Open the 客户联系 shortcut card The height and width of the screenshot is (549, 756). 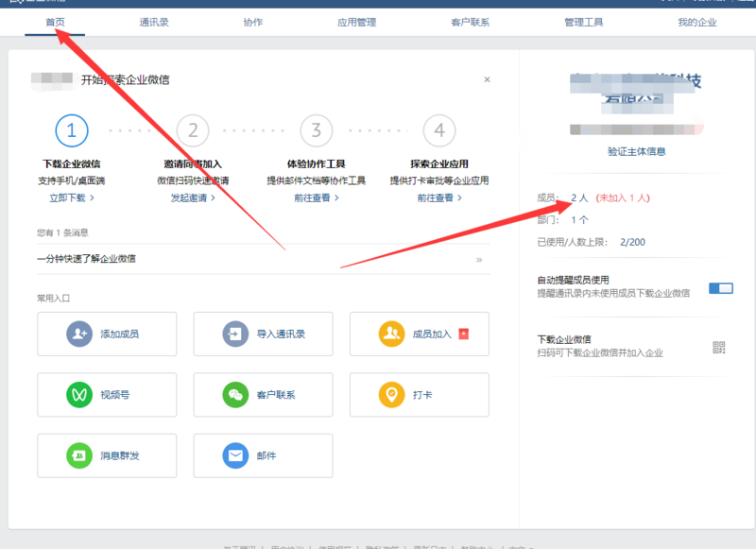pos(264,395)
